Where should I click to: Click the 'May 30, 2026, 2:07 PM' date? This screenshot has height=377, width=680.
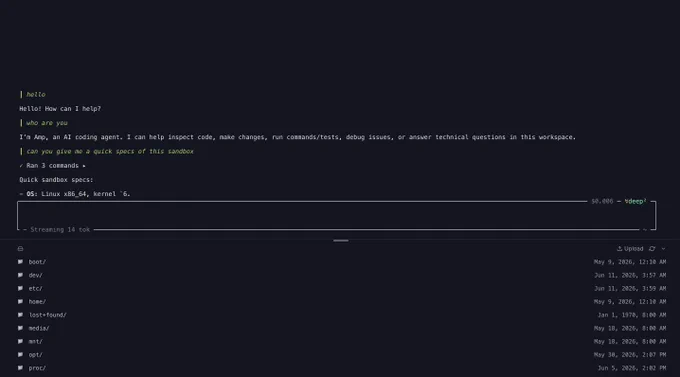point(630,355)
